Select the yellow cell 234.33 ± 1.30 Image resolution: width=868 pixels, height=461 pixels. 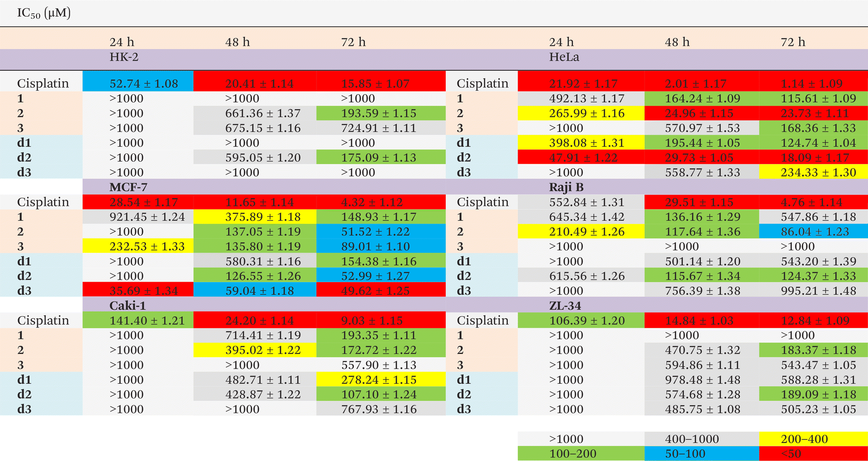tap(814, 172)
